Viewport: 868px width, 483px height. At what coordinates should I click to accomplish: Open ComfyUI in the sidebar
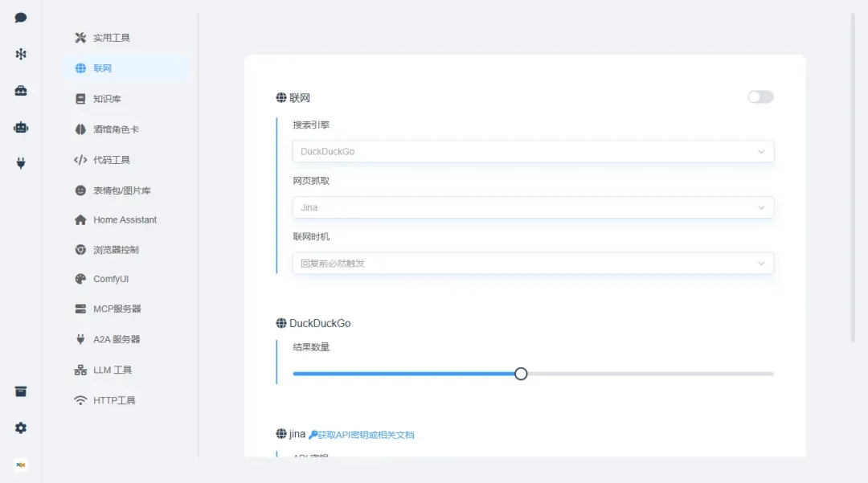click(111, 279)
